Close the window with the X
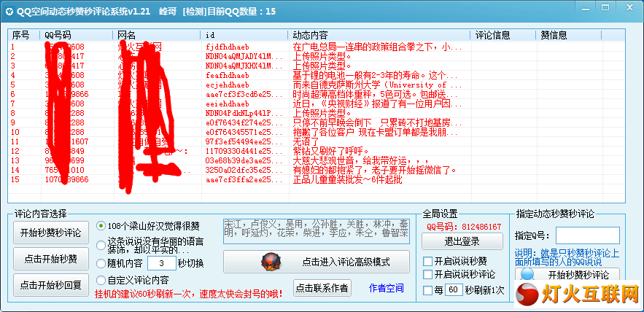The height and width of the screenshot is (312, 644). [629, 7]
